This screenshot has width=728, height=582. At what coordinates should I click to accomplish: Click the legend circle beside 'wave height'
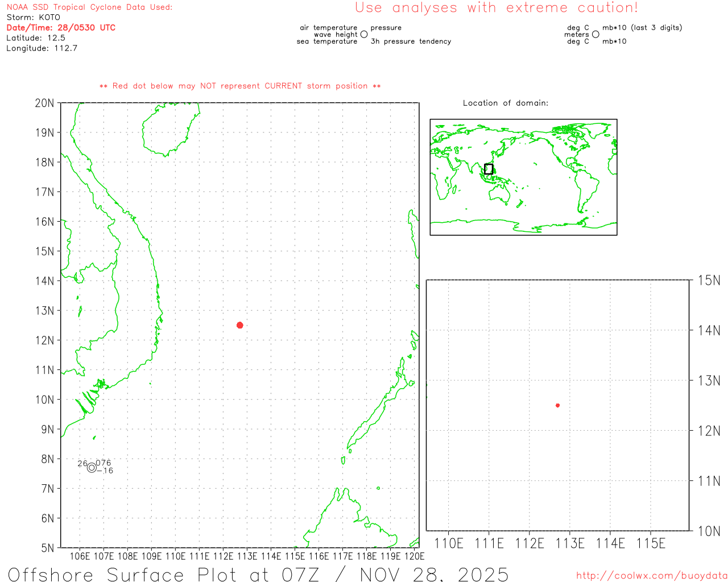(364, 34)
